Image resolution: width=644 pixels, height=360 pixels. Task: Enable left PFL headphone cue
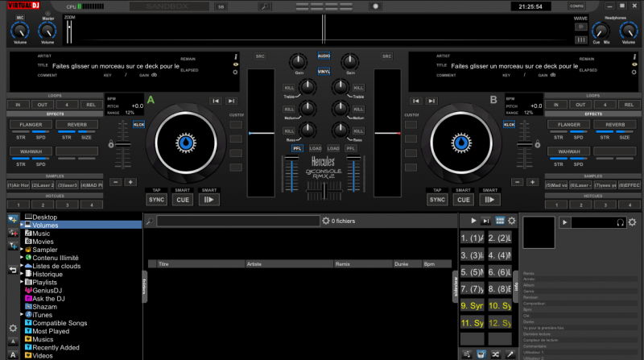[x=297, y=148]
